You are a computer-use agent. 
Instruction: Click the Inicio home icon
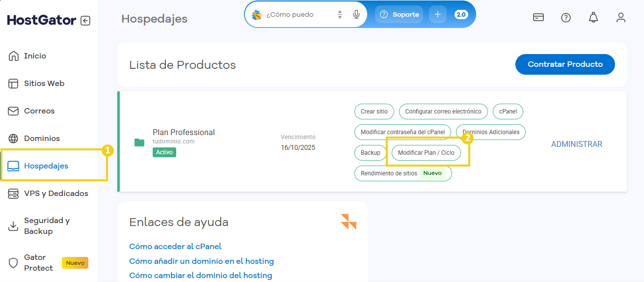pyautogui.click(x=14, y=56)
